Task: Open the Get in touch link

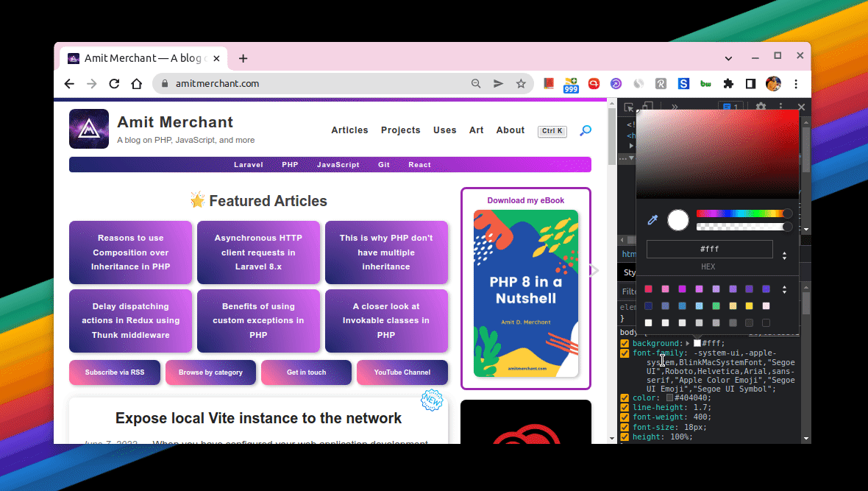Action: 306,372
